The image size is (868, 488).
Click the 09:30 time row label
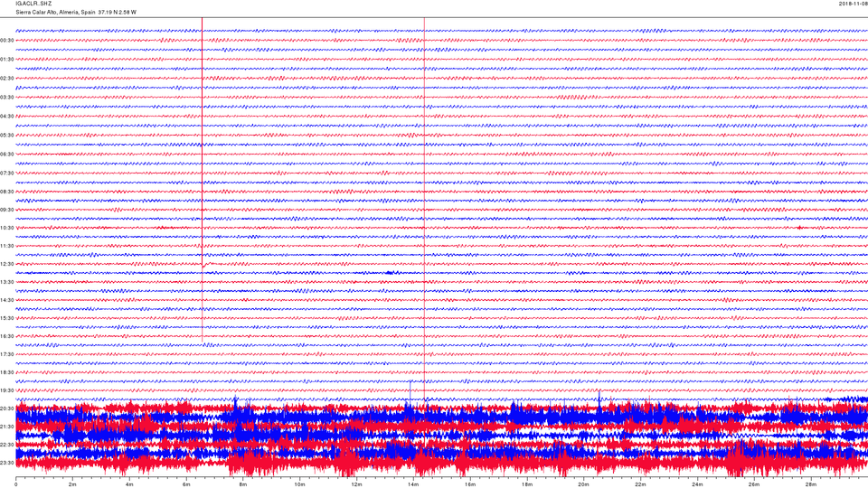point(6,211)
